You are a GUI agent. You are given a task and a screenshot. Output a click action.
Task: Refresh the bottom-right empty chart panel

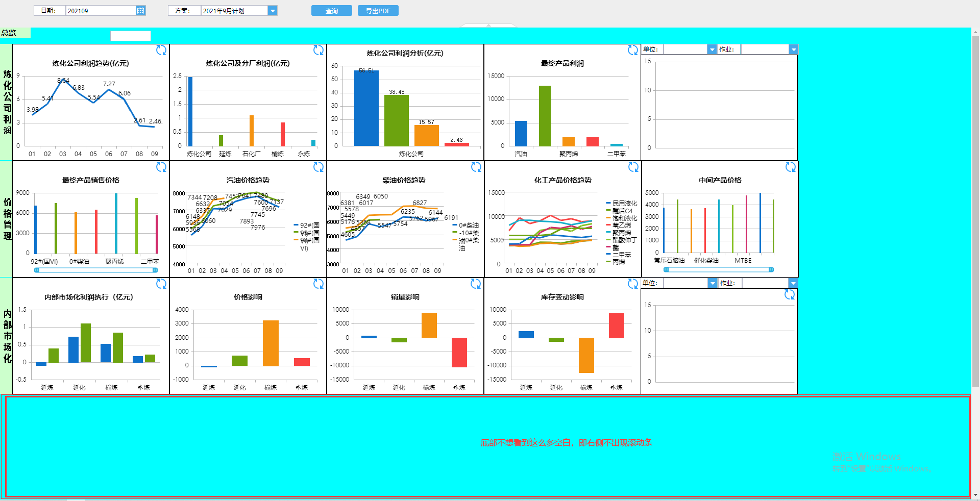point(790,294)
